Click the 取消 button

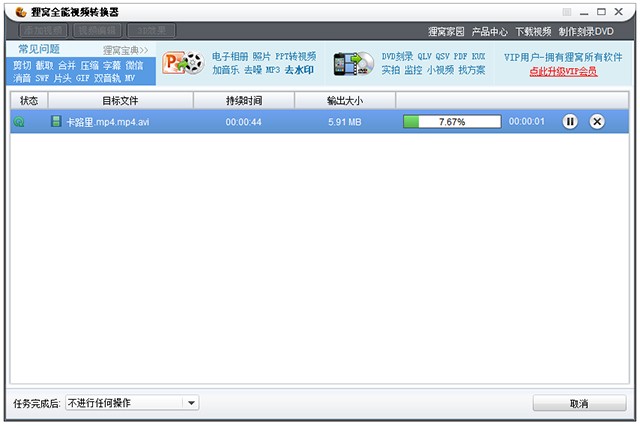(x=579, y=404)
